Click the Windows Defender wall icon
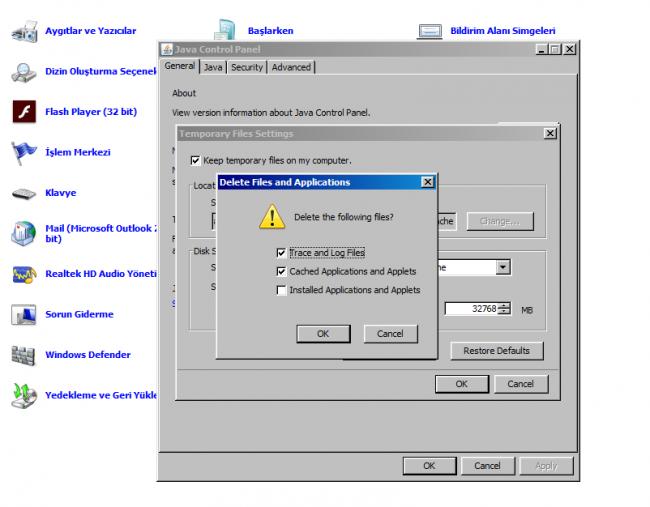Viewport: 650px width, 507px height. pos(23,355)
